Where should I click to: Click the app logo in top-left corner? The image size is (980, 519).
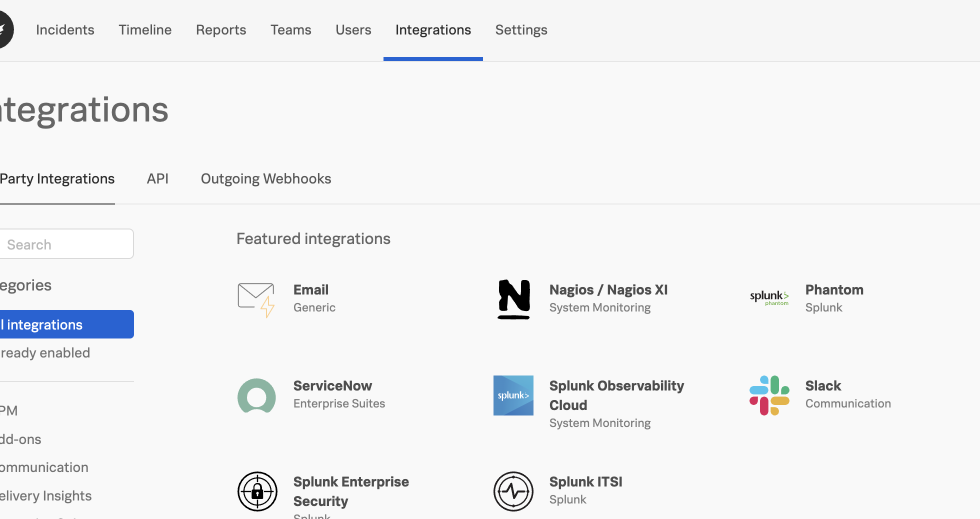point(5,29)
